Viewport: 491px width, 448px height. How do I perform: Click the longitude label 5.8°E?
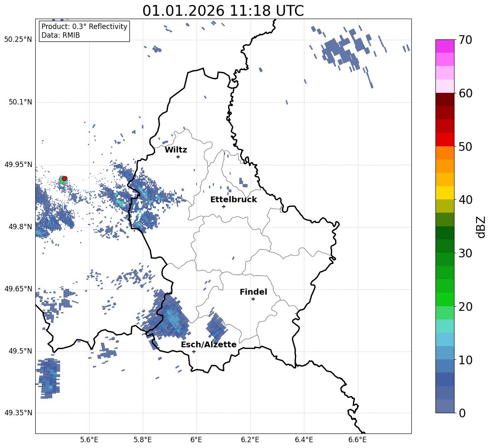tap(143, 440)
